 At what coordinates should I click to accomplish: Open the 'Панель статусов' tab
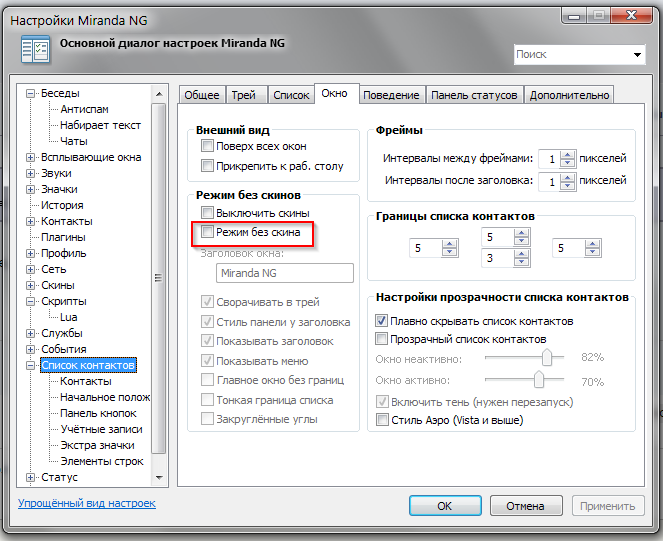474,95
